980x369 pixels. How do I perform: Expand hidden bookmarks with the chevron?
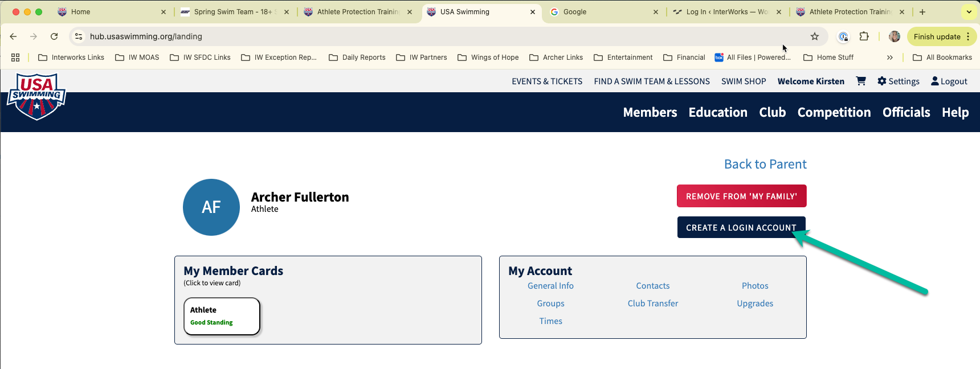[889, 58]
